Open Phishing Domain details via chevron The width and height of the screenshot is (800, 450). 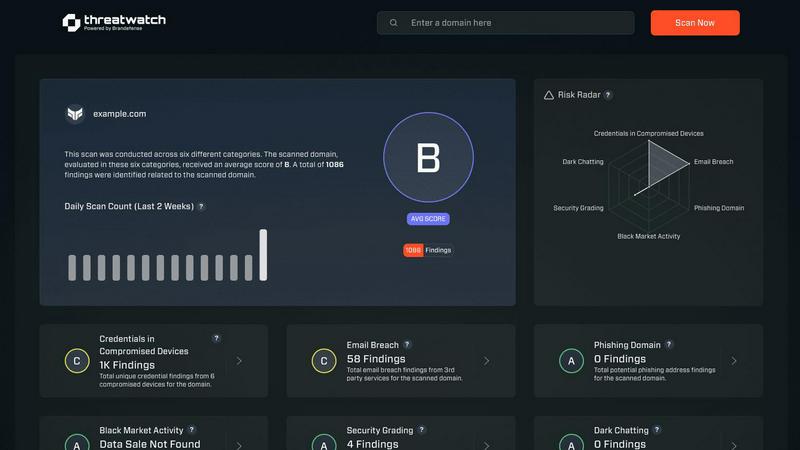click(x=734, y=361)
